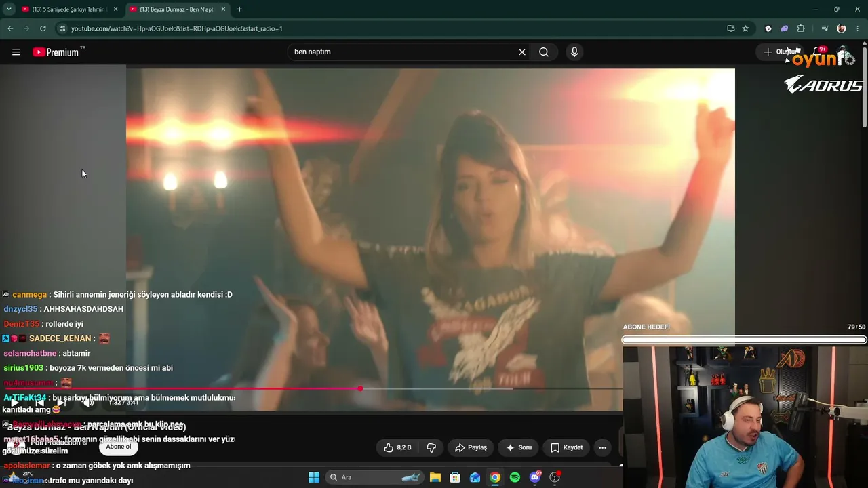
Task: Click the Oluştur create button
Action: 780,52
